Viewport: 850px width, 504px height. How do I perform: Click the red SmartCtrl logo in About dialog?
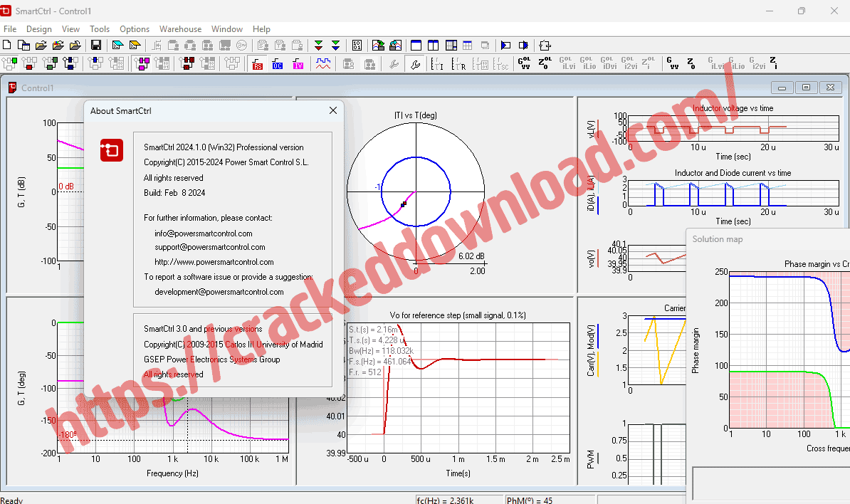[112, 150]
